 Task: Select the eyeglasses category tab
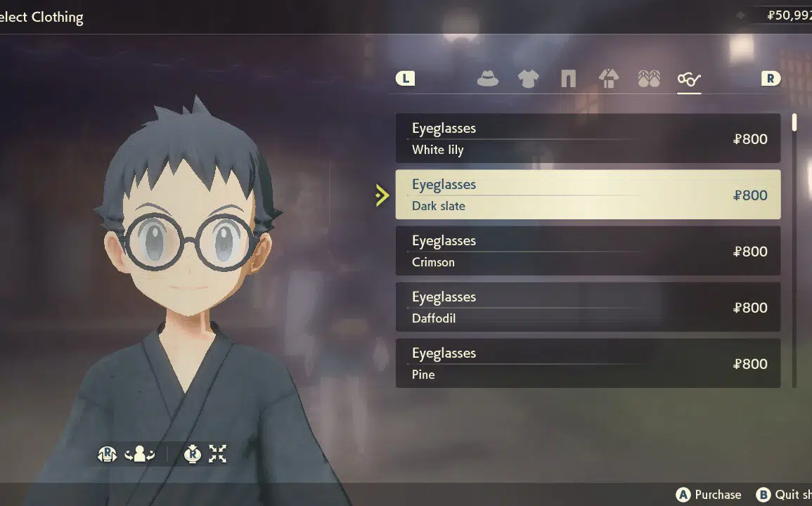pyautogui.click(x=689, y=79)
